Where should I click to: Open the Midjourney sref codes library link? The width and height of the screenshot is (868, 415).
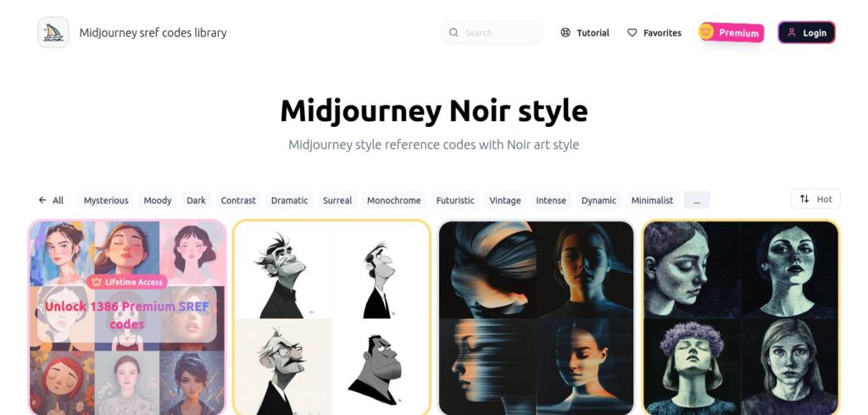point(153,33)
